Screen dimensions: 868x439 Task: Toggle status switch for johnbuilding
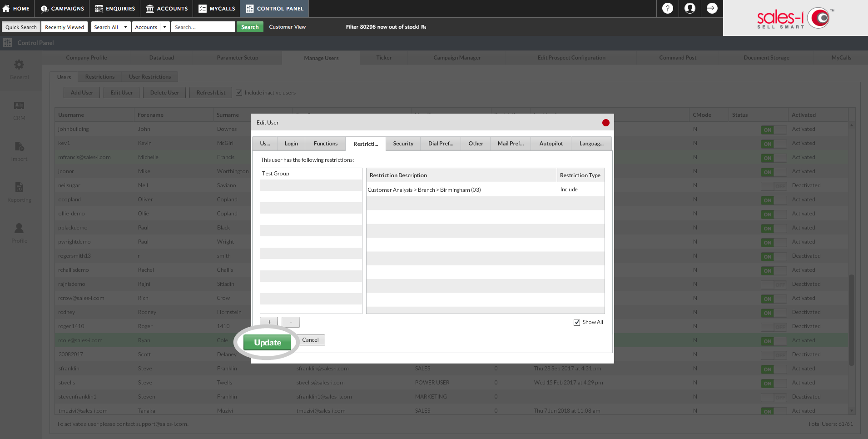(x=774, y=130)
